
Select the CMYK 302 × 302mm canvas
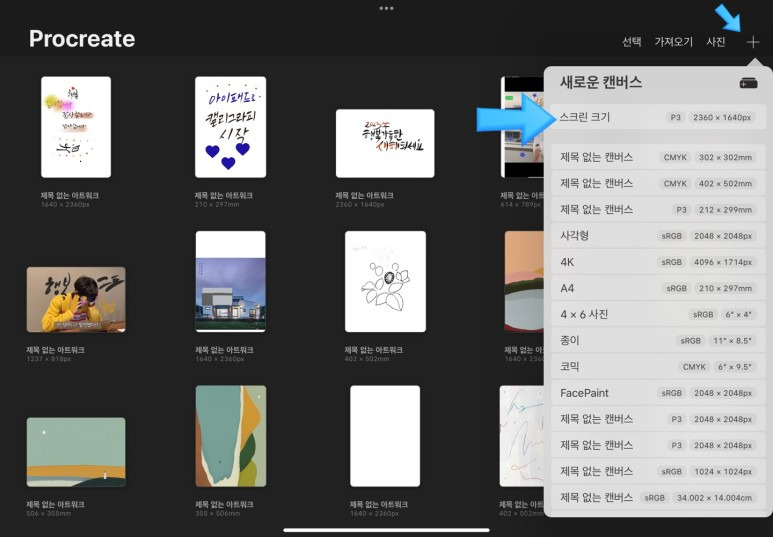pos(658,157)
